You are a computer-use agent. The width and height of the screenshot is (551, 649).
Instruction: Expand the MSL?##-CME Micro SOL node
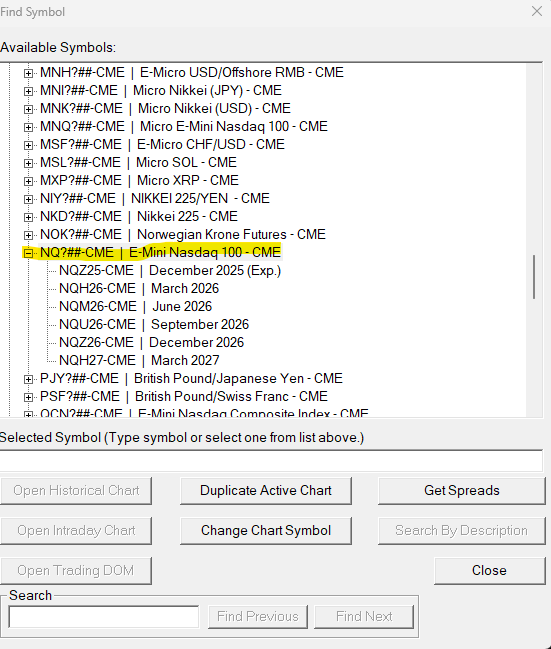click(28, 163)
